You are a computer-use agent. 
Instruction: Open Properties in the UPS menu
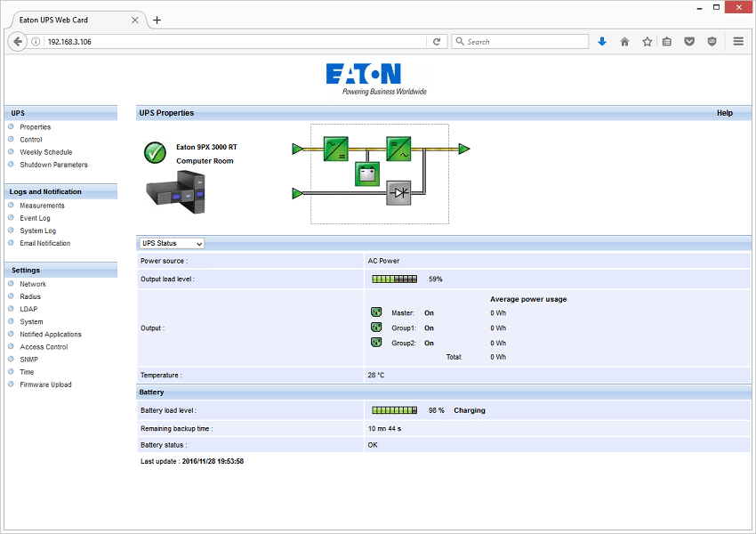pos(36,127)
